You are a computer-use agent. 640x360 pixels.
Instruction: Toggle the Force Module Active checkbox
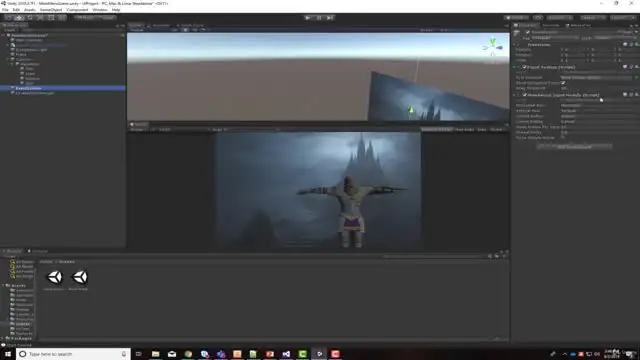click(563, 138)
